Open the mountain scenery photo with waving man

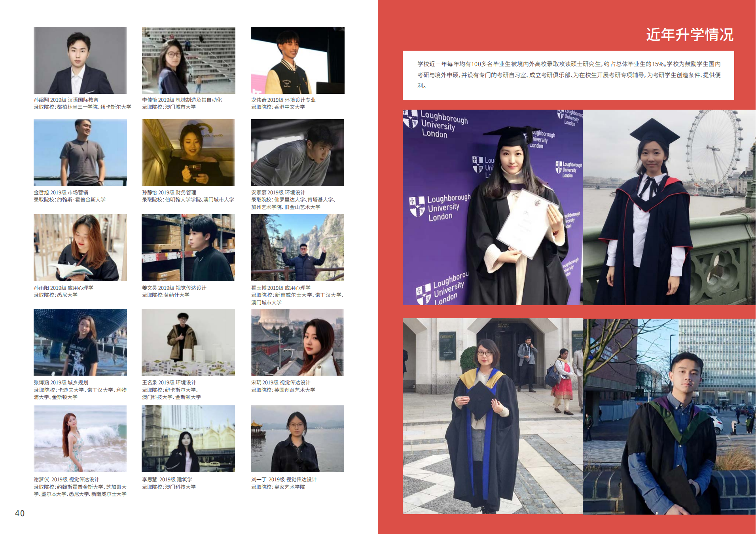coord(297,247)
